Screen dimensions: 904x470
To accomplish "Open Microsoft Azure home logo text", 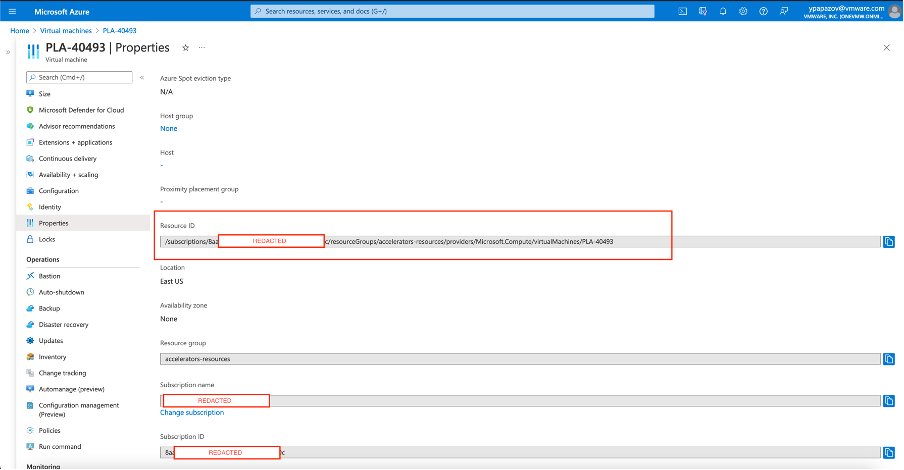I will pyautogui.click(x=62, y=12).
